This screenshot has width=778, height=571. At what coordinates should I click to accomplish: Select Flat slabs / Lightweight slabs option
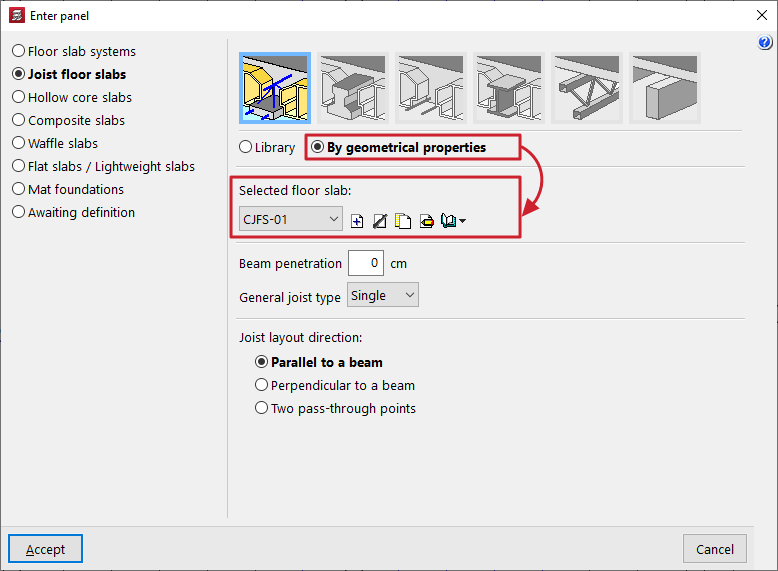click(x=103, y=166)
